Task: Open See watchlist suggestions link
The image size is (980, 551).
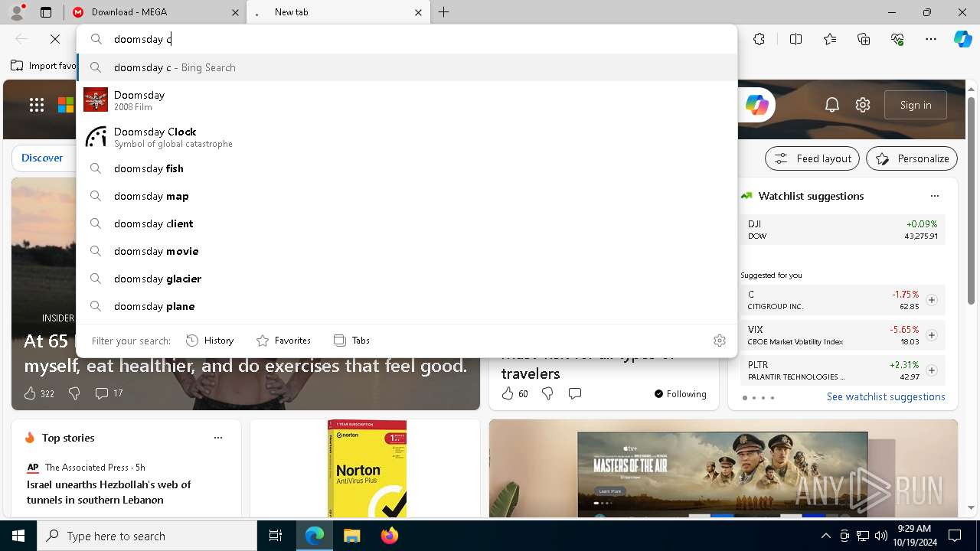Action: [x=886, y=396]
